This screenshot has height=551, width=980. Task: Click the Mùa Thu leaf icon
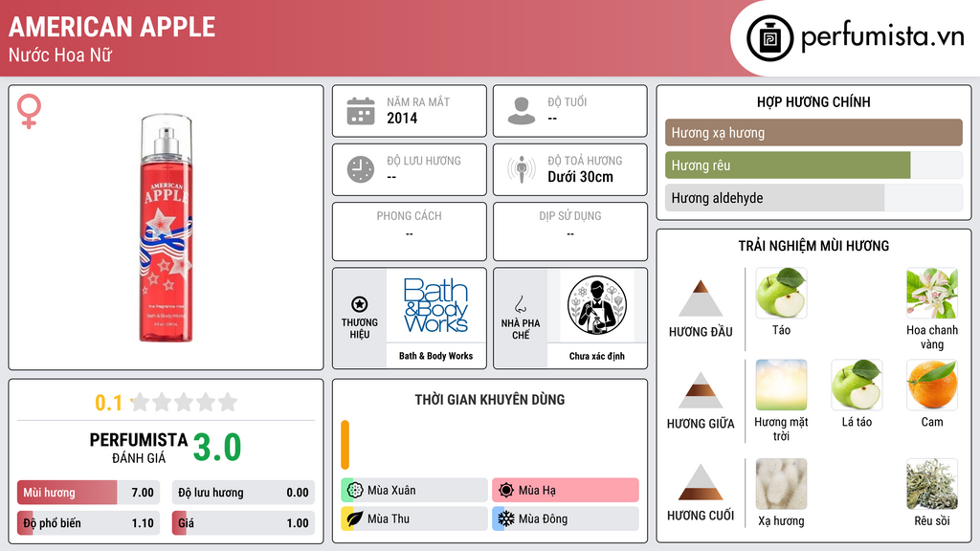[355, 518]
